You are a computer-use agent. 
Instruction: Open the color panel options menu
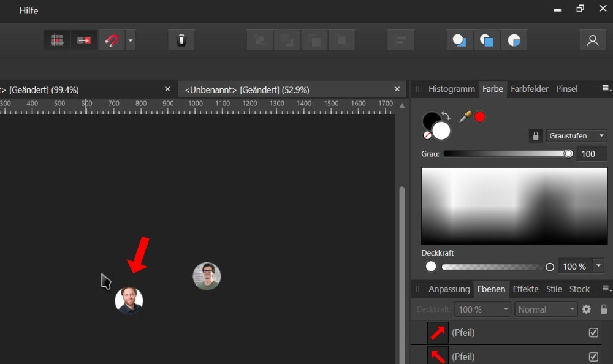[606, 88]
